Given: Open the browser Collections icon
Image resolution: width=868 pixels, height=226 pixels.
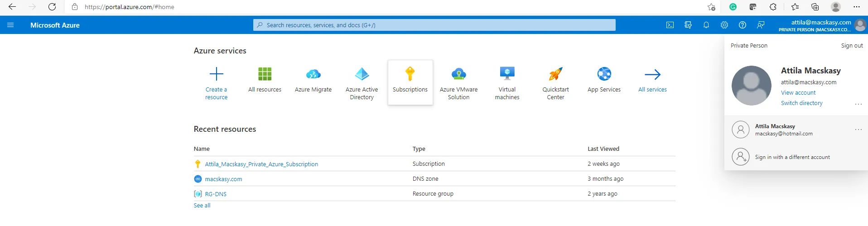Looking at the screenshot, I should click(815, 7).
